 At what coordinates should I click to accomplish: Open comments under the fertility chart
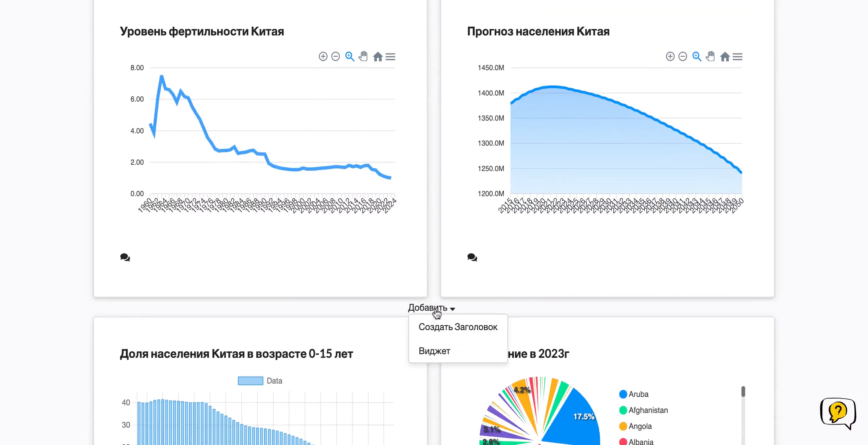click(x=125, y=258)
